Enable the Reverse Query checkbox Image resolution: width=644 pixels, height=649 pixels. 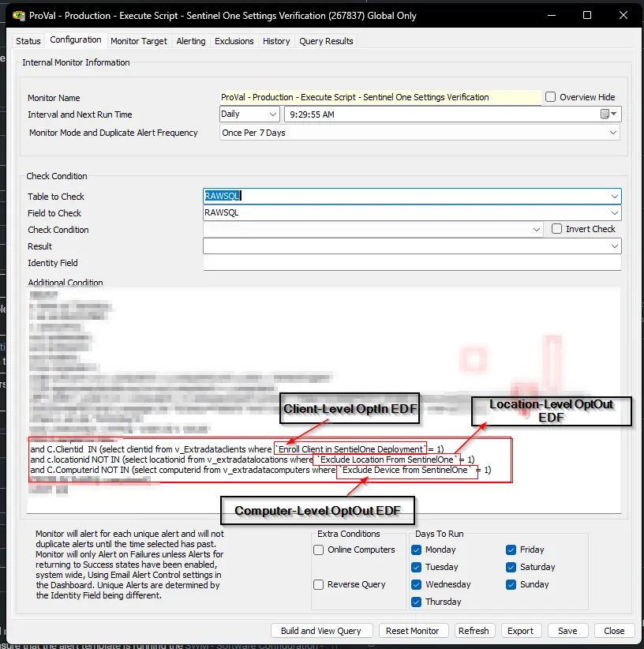[x=318, y=584]
